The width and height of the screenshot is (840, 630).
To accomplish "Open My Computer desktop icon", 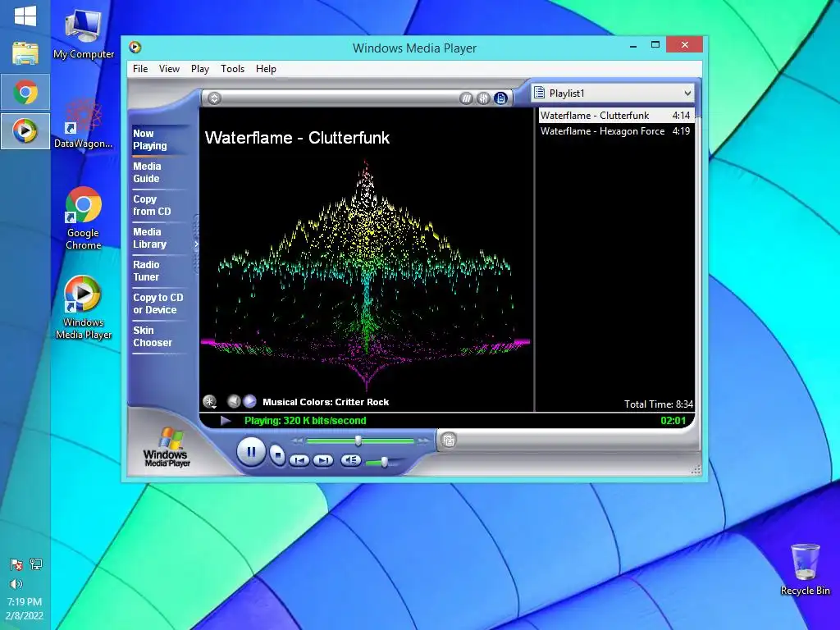I will click(84, 33).
